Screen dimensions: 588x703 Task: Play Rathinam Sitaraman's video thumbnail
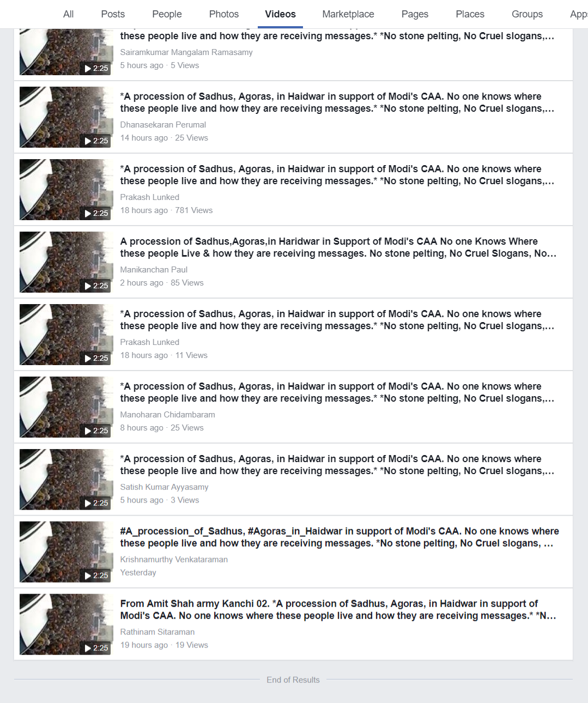tap(65, 625)
